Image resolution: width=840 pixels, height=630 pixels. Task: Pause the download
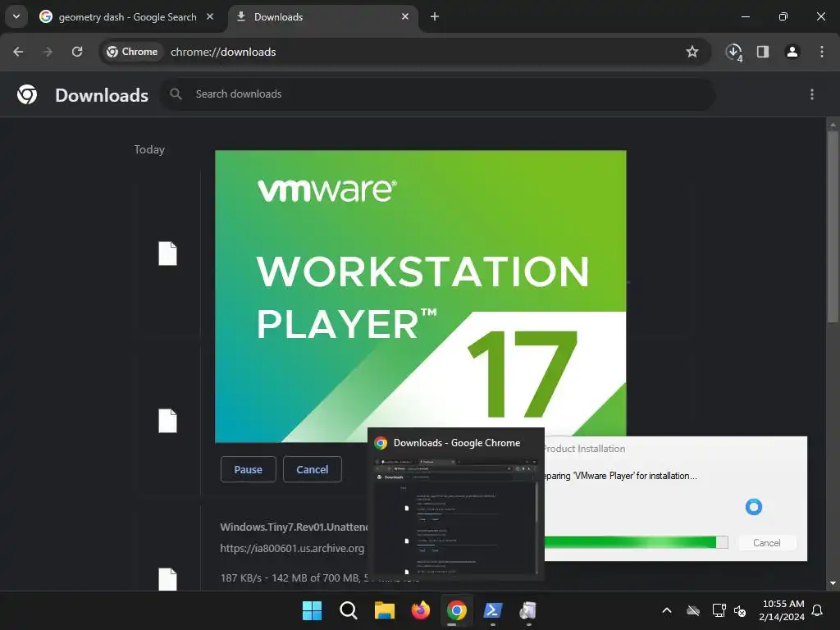(248, 469)
